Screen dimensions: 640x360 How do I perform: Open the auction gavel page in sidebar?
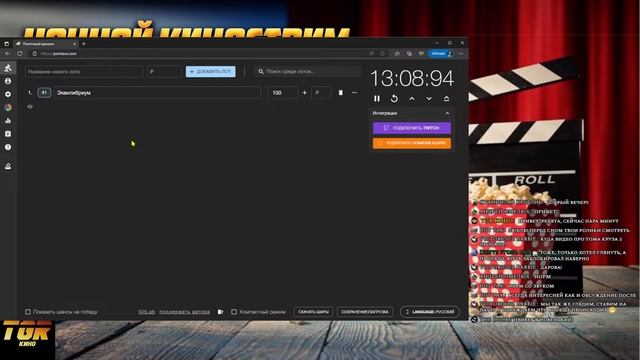8,68
